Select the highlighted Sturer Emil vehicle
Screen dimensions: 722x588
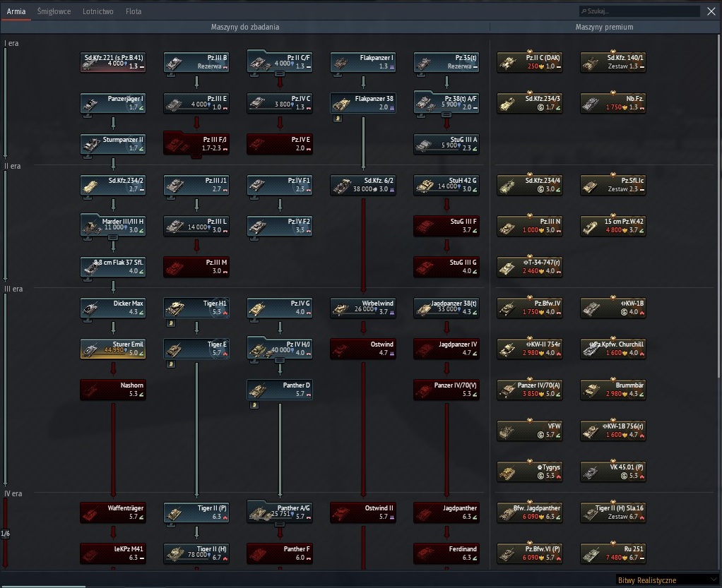[113, 349]
